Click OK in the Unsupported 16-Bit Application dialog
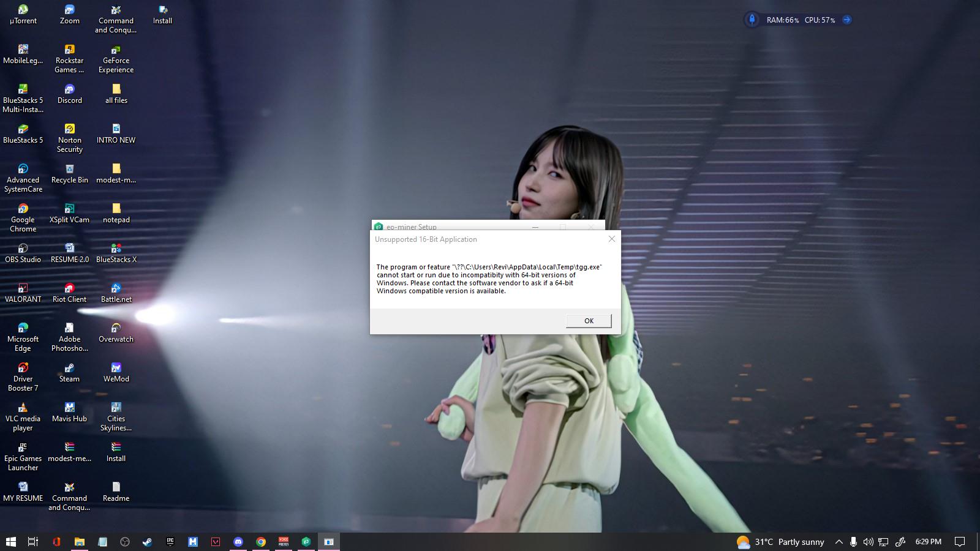The width and height of the screenshot is (980, 551). (589, 321)
